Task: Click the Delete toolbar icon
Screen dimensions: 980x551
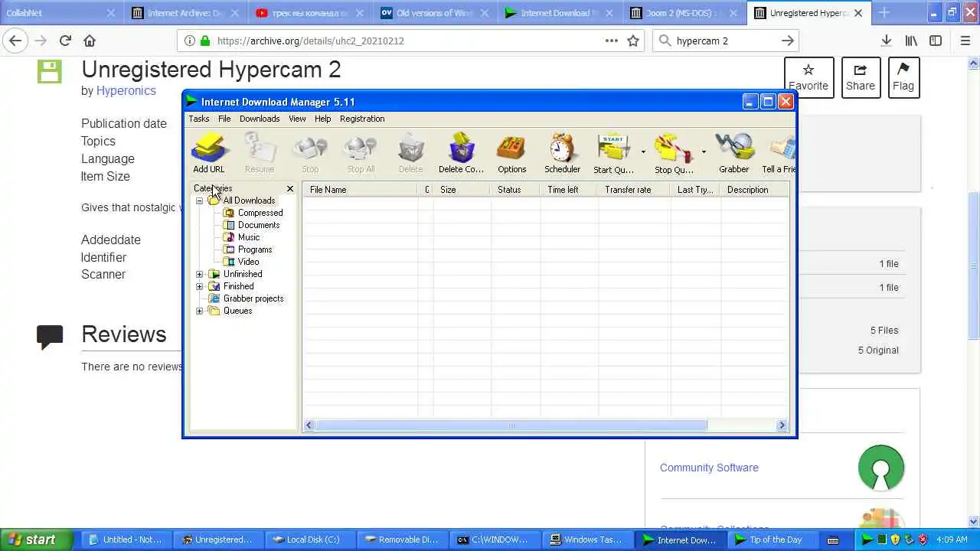Action: click(x=410, y=152)
